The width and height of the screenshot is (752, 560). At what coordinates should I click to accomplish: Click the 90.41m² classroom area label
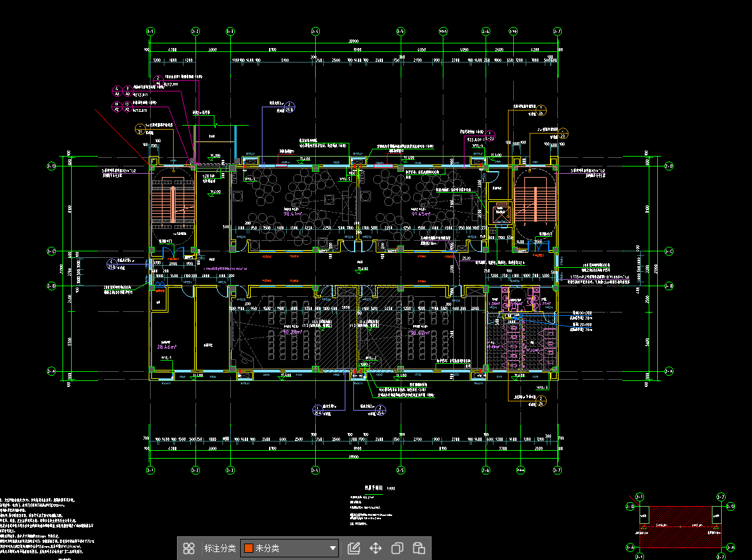click(x=293, y=213)
